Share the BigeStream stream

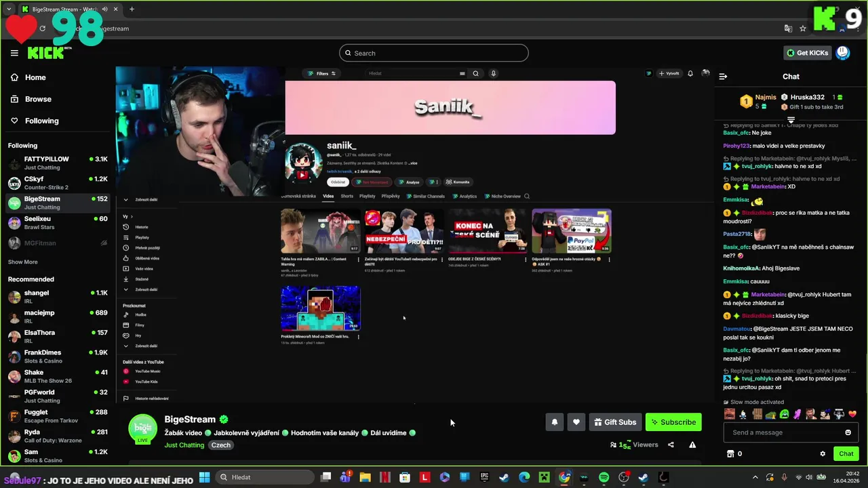tap(671, 445)
